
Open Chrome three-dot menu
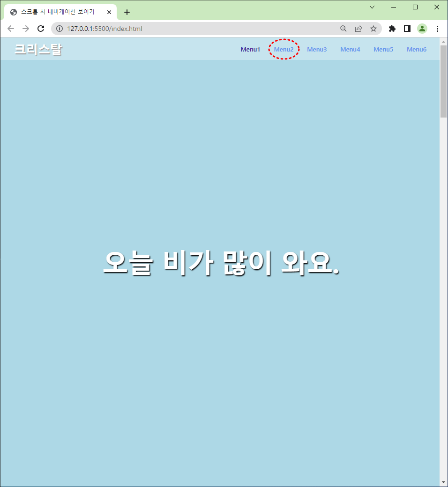click(x=437, y=29)
